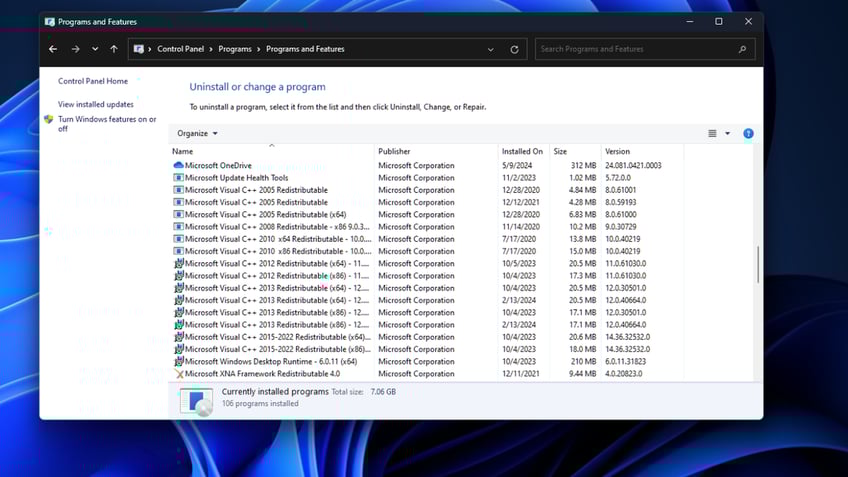Select the Microsoft OneDrive cloud icon
The image size is (848, 477).
coord(178,165)
